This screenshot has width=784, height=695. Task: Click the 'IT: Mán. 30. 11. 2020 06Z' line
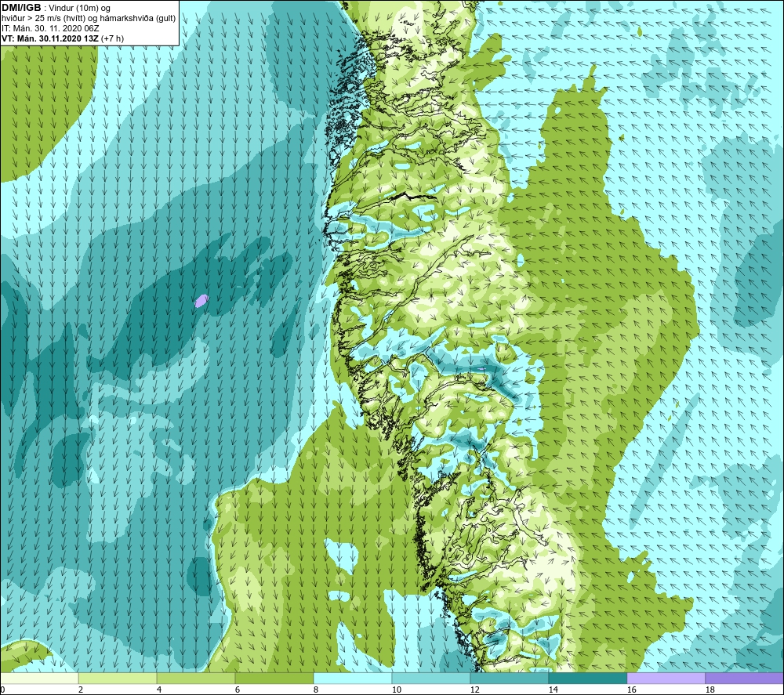coord(50,28)
